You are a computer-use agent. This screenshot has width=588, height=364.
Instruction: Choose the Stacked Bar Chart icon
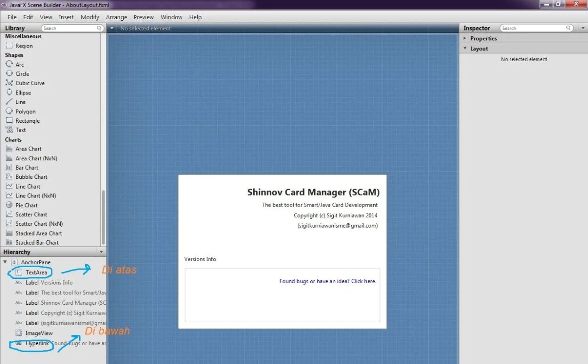[x=9, y=243]
